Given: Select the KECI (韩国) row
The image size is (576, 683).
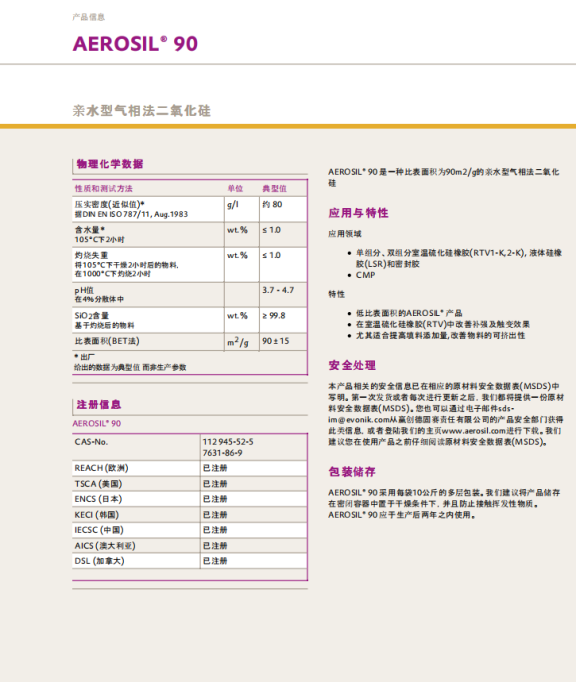Looking at the screenshot, I should (190, 515).
